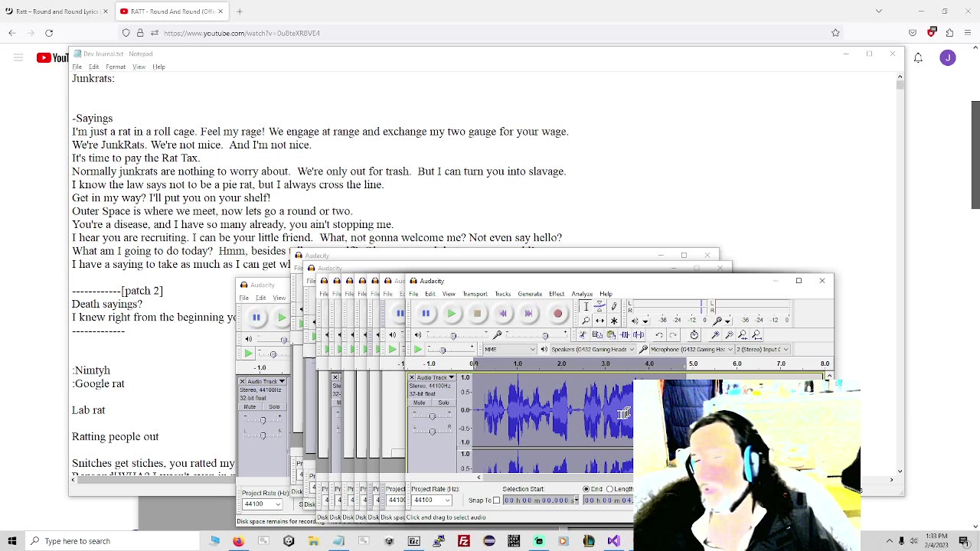
Task: Click the Paste icon in Audacity edit toolbar
Action: pyautogui.click(x=611, y=334)
